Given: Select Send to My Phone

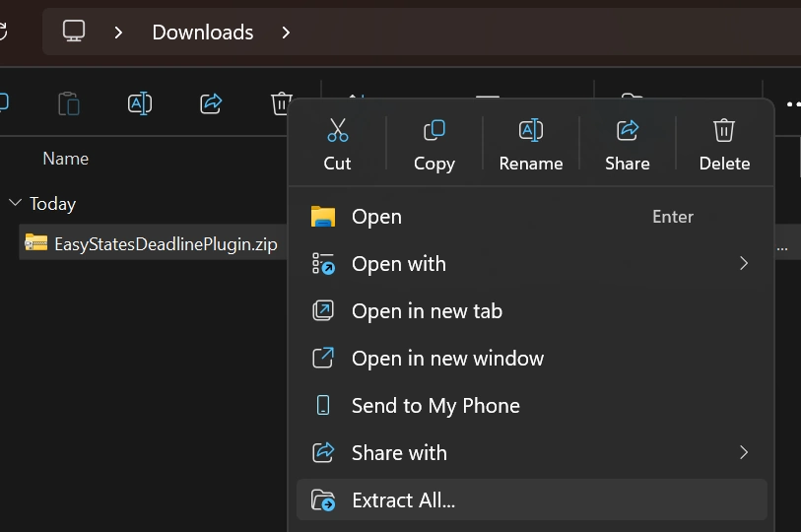Looking at the screenshot, I should click(x=435, y=406).
